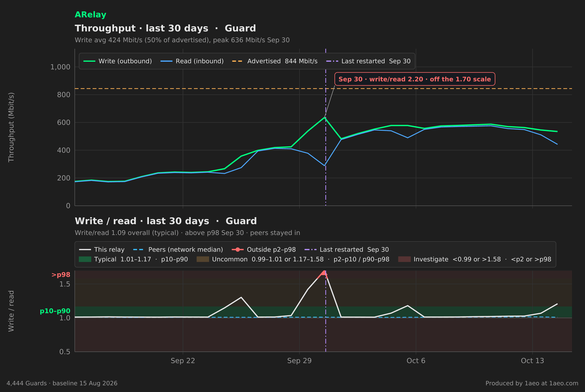Screen dimensions: 585x392
Task: Click the Oct 13 date tick label
Action: (x=532, y=361)
